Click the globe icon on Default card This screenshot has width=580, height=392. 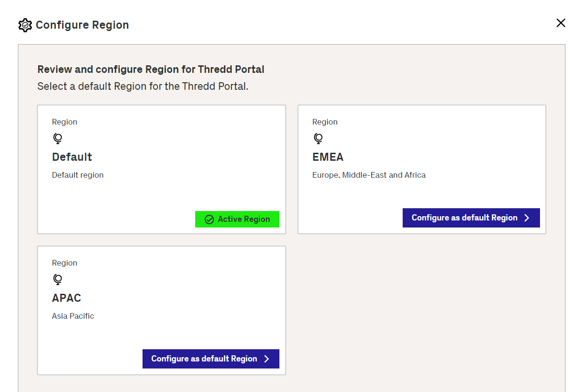click(57, 139)
